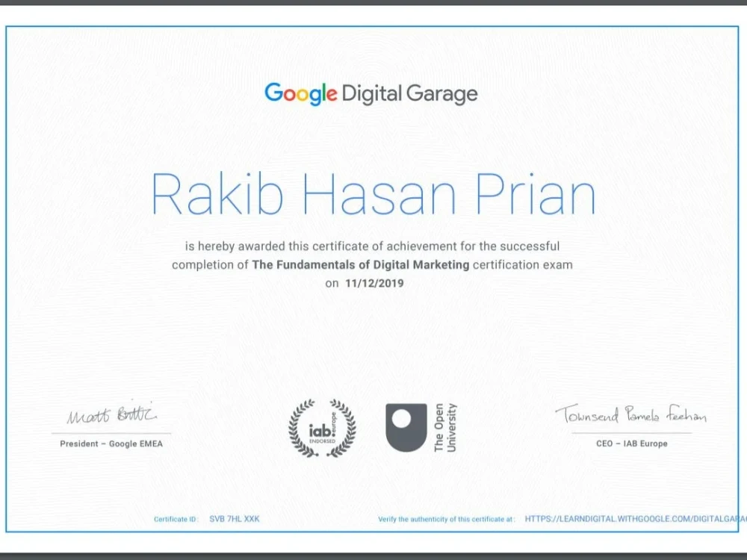747x560 pixels.
Task: Click the IAB Europe endorsed badge
Action: pyautogui.click(x=323, y=428)
